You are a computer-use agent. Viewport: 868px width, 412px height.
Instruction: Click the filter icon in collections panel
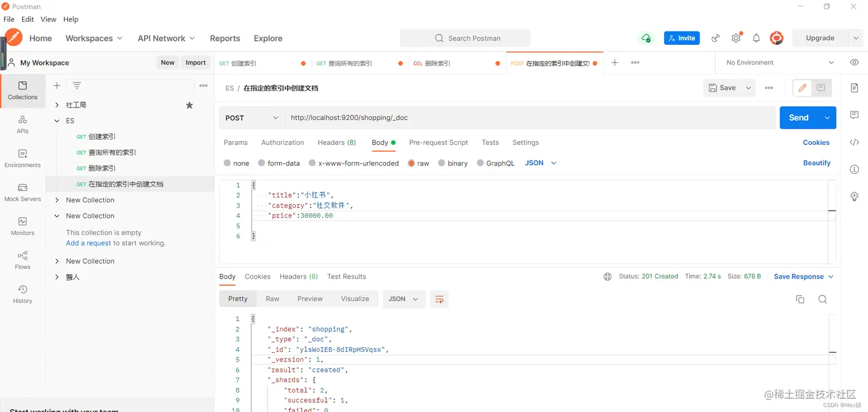point(76,86)
